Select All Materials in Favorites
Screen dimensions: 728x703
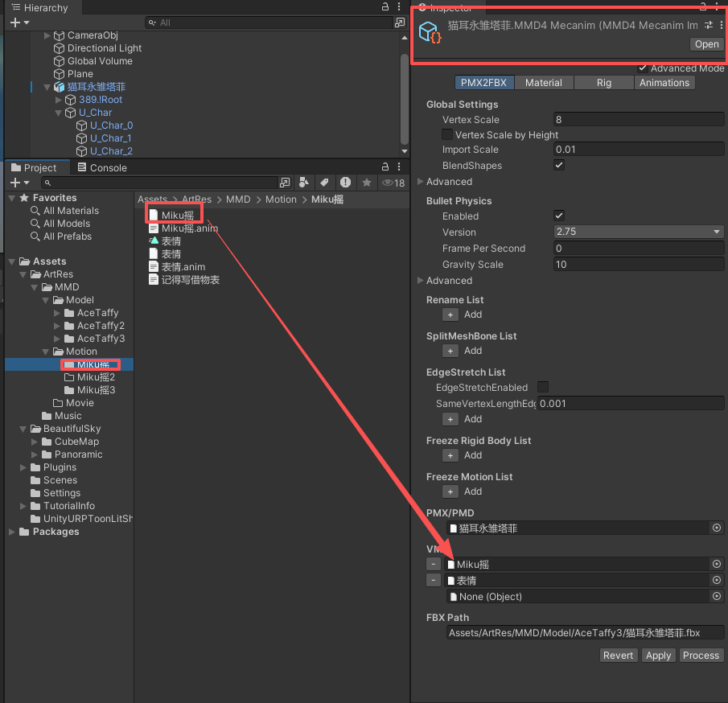pyautogui.click(x=71, y=211)
